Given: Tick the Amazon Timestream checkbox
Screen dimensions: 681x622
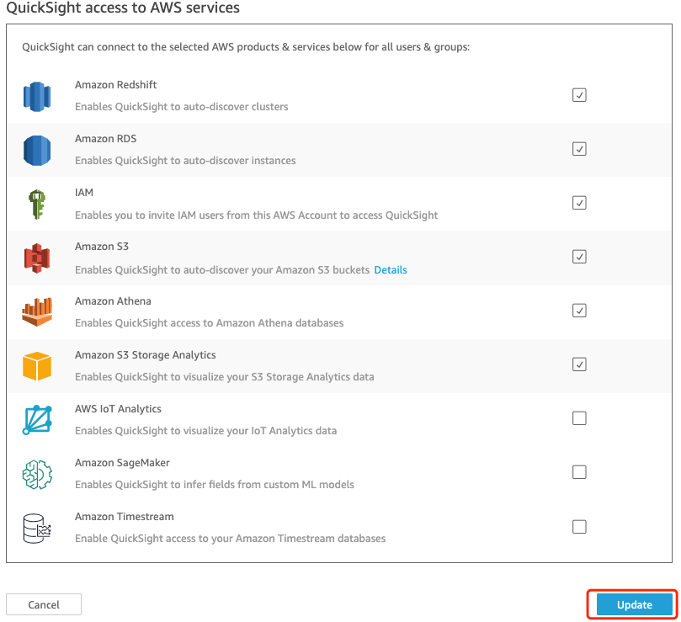Looking at the screenshot, I should pos(579,527).
